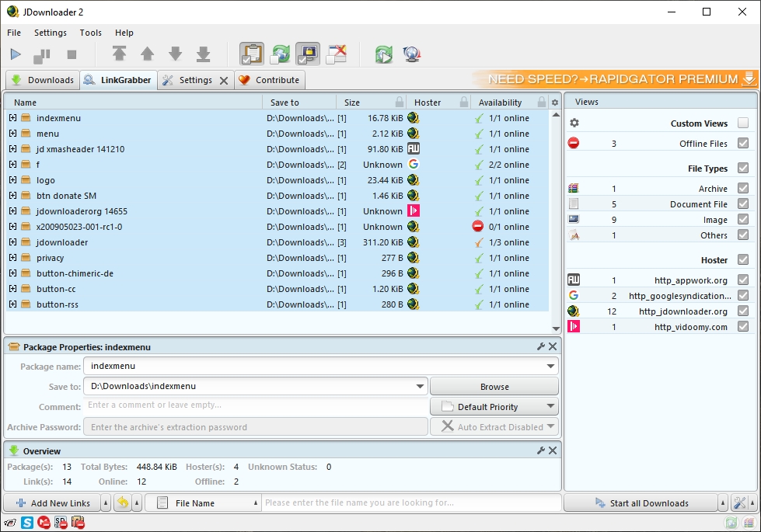Expand the indexmenu package
Viewport: 761px width, 532px height.
tap(12, 118)
